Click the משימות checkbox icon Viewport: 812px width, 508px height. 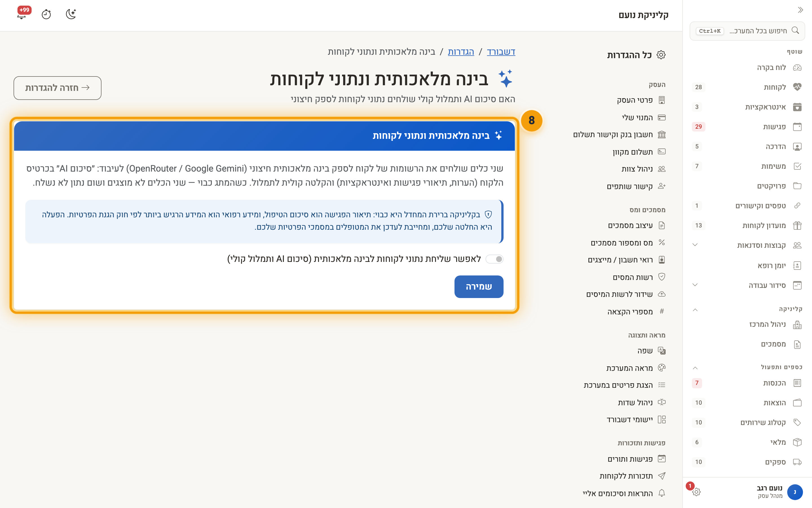click(x=797, y=166)
